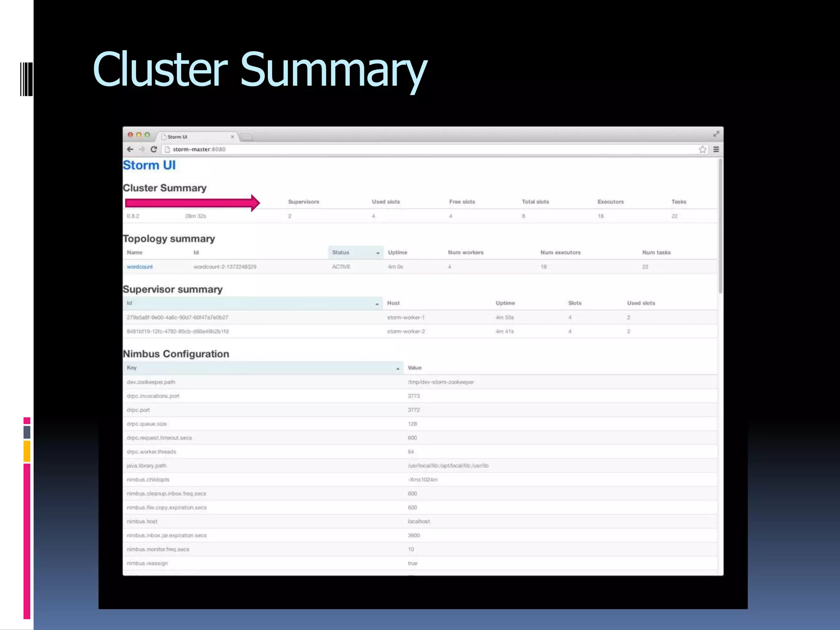Viewport: 840px width, 630px height.
Task: Select the nimbus.reassign key
Action: point(147,564)
